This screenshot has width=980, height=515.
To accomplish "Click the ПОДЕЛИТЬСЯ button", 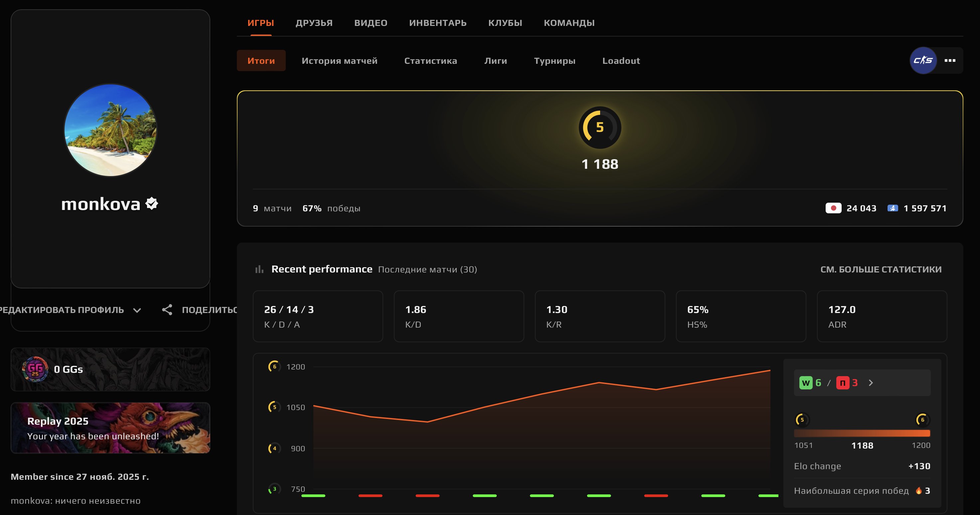I will coord(209,310).
